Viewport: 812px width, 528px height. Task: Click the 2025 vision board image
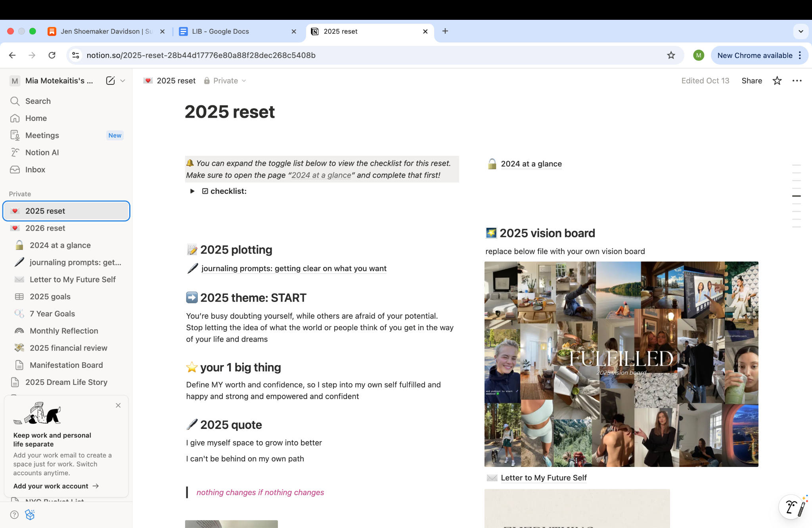click(621, 364)
